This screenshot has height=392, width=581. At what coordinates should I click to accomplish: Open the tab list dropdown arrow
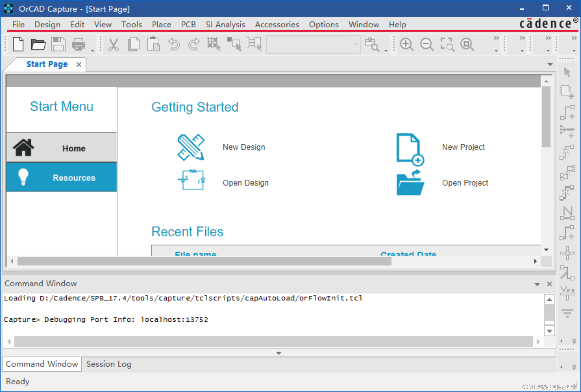pyautogui.click(x=550, y=64)
